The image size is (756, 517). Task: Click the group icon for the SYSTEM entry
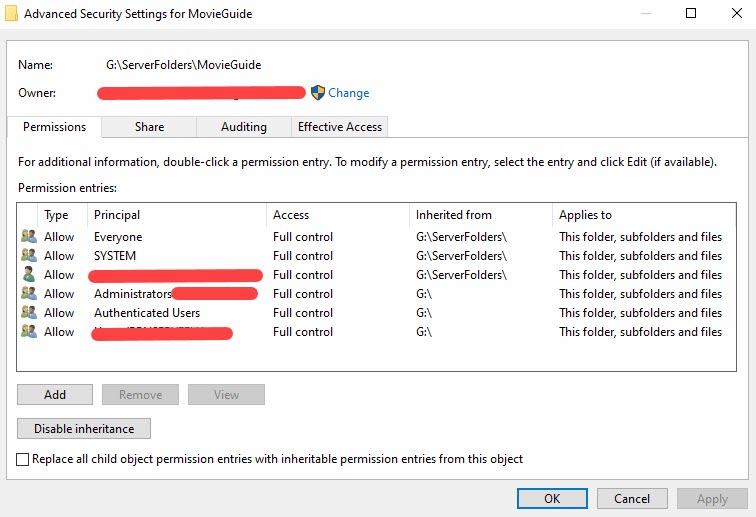click(28, 256)
